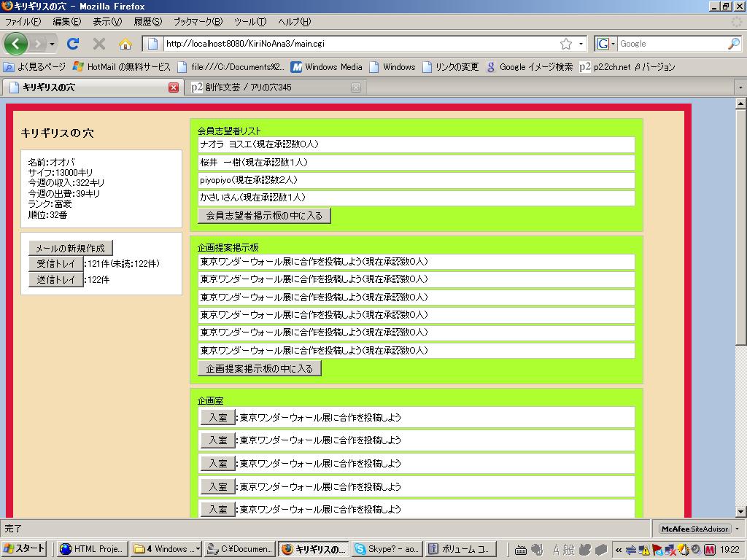Click 会員志望者掲示板の中に入る button
Screen dimensions: 747x560
pos(264,216)
